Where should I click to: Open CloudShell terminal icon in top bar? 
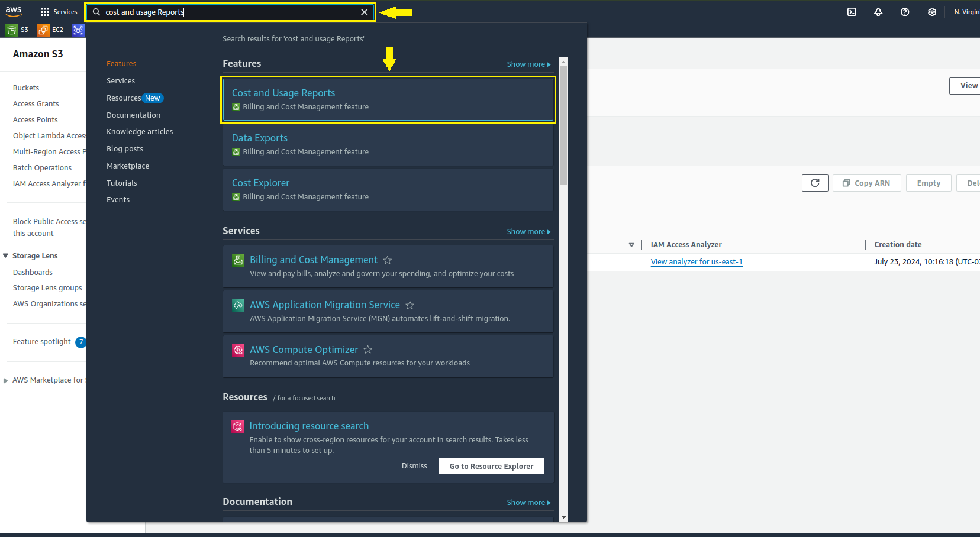point(851,12)
